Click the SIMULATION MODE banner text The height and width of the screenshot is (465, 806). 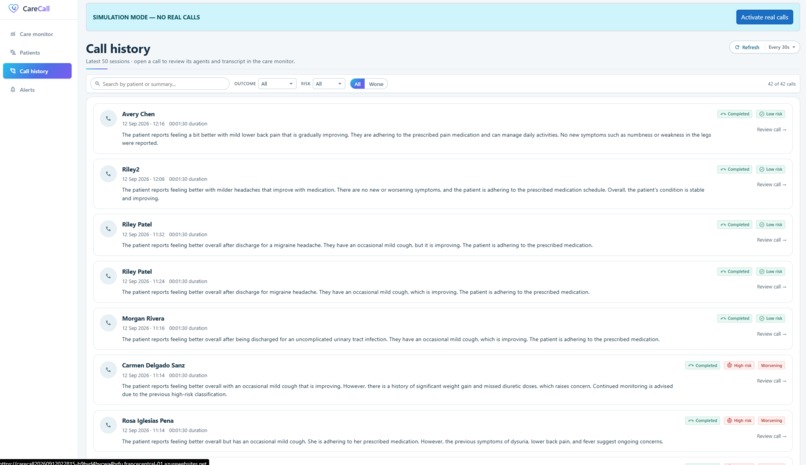146,17
